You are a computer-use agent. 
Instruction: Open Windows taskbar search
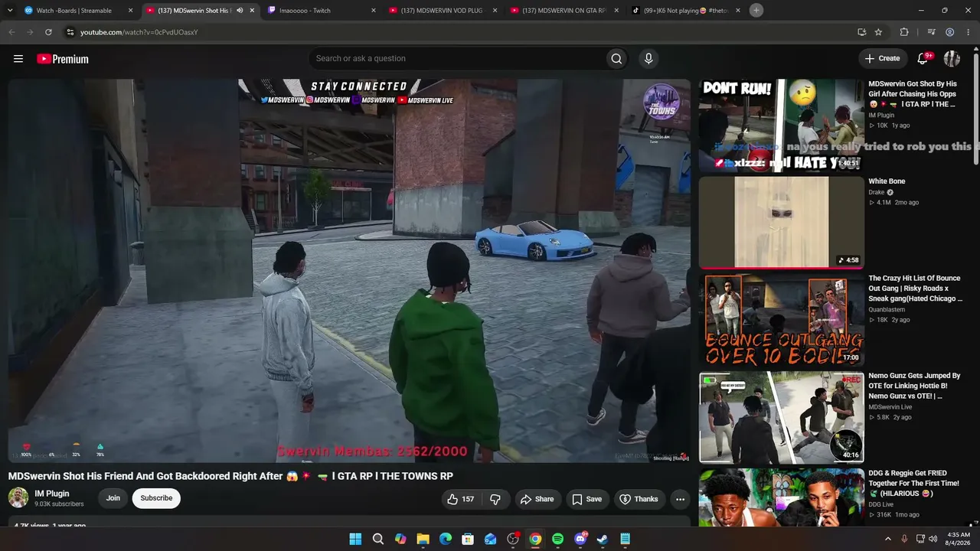click(378, 539)
